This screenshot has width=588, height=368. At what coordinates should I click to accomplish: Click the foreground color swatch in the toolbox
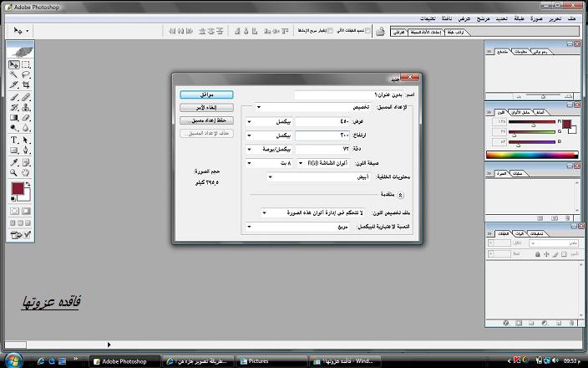tap(17, 189)
